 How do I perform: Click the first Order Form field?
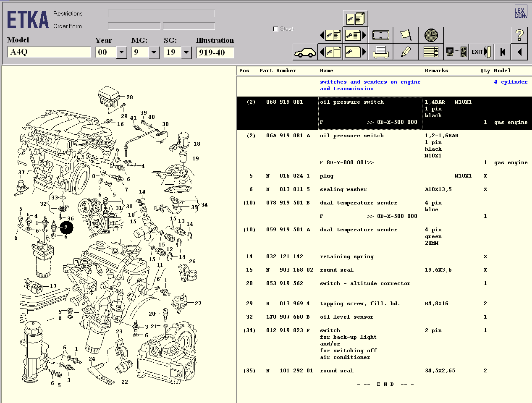pos(134,26)
